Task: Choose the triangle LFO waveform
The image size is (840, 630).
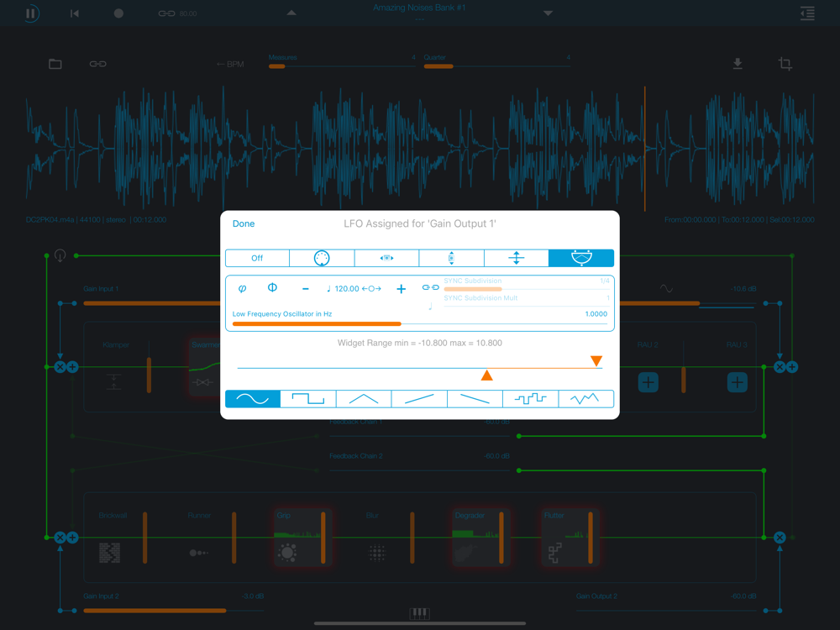Action: pyautogui.click(x=364, y=398)
